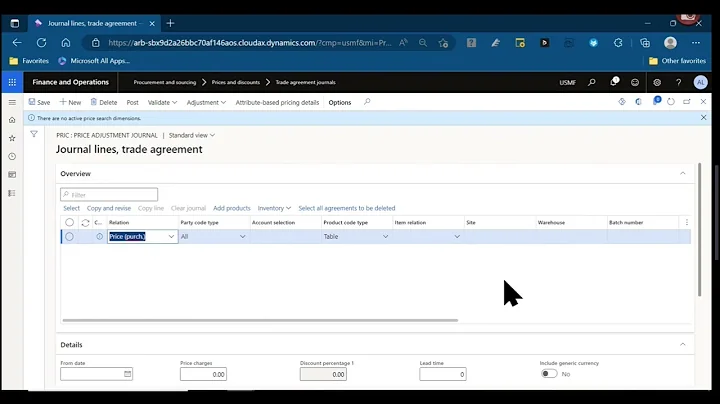Navigate to Prices and discounts breadcrumb
This screenshot has height=404, width=720.
coord(236,82)
